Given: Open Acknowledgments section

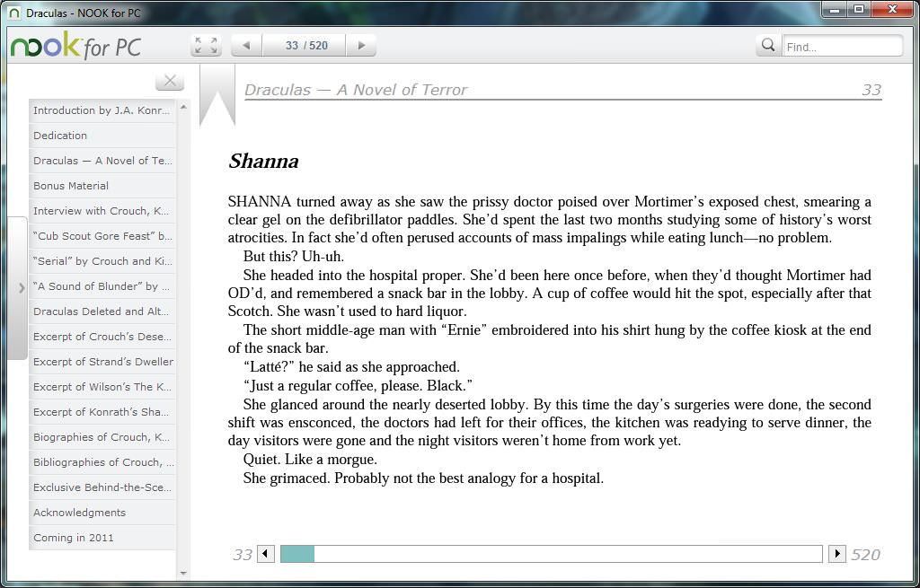Looking at the screenshot, I should (102, 513).
